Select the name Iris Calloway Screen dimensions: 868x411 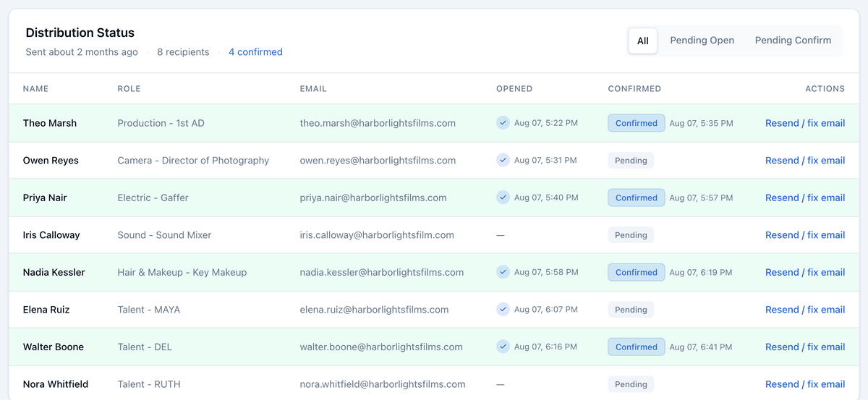[x=51, y=235]
